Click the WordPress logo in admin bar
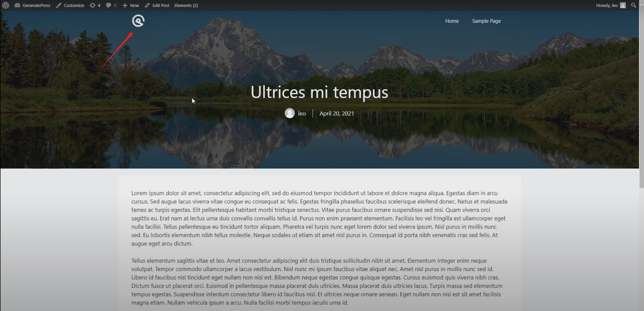This screenshot has height=311, width=644. (6, 5)
